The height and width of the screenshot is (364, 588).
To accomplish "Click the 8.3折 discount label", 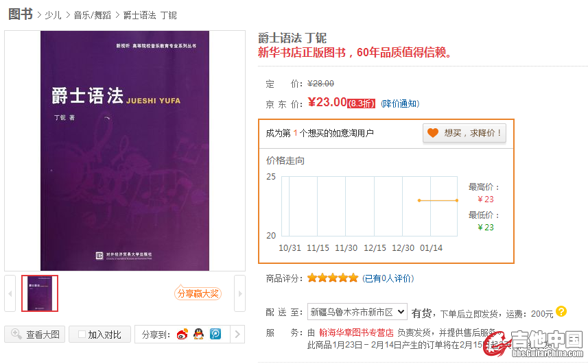I will tap(361, 104).
